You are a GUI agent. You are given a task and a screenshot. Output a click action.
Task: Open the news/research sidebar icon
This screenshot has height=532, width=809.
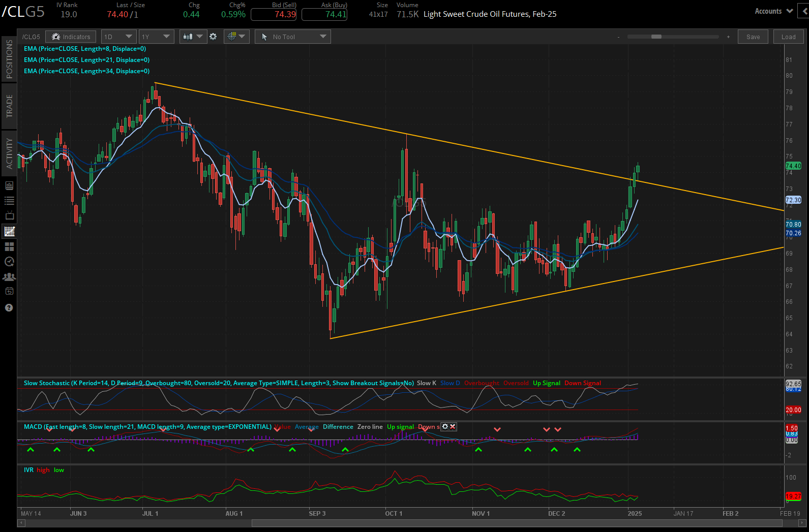pyautogui.click(x=9, y=186)
